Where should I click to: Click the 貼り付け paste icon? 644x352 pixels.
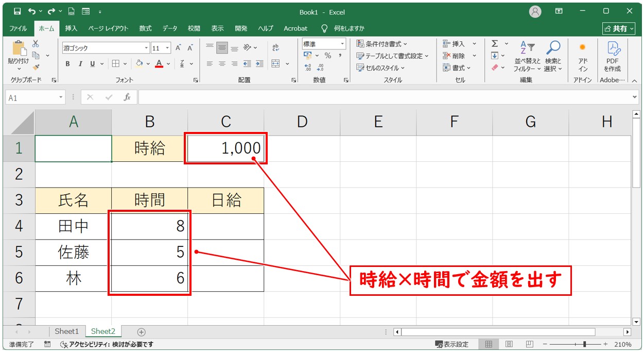19,48
